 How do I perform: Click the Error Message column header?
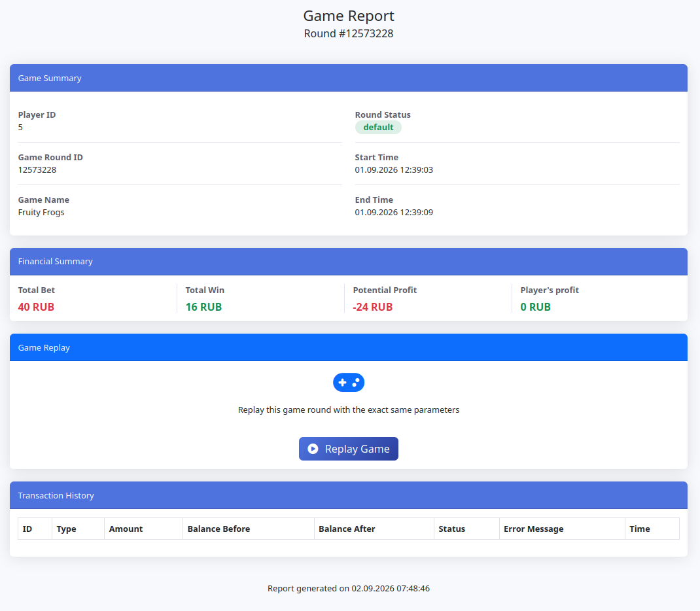click(562, 529)
